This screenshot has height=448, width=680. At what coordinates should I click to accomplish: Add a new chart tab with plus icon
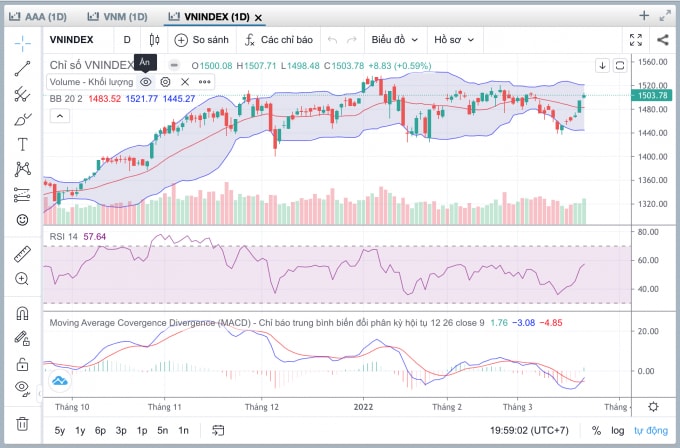tap(644, 16)
